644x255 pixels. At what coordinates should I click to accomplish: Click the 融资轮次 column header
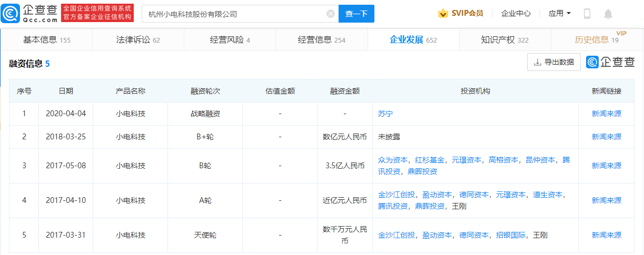[205, 91]
